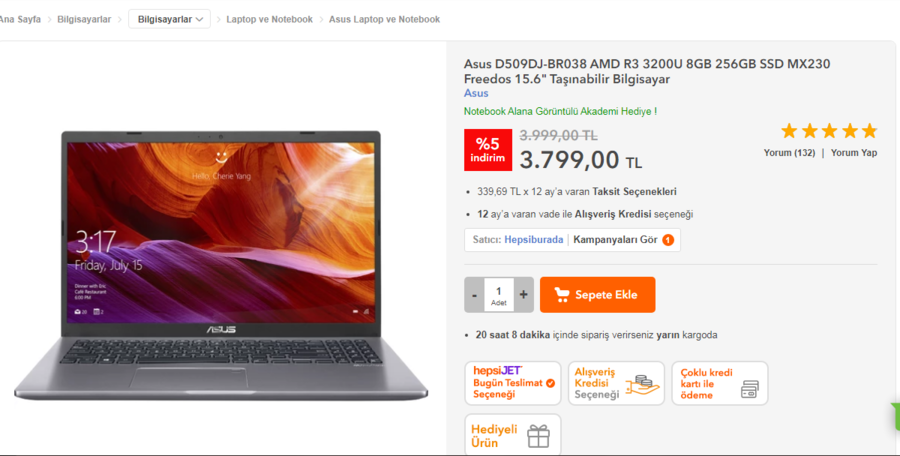Click the Sepete Ekle cart button
Image resolution: width=900 pixels, height=456 pixels.
(x=598, y=295)
